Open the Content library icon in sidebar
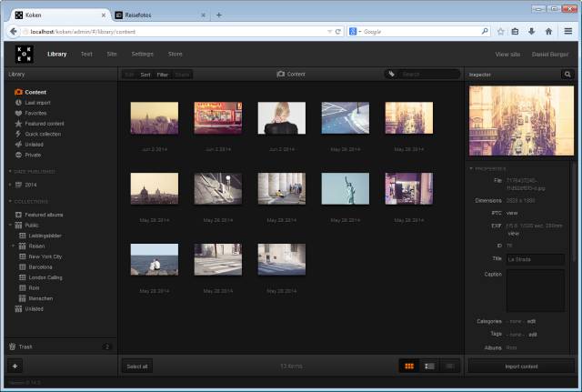 point(18,92)
